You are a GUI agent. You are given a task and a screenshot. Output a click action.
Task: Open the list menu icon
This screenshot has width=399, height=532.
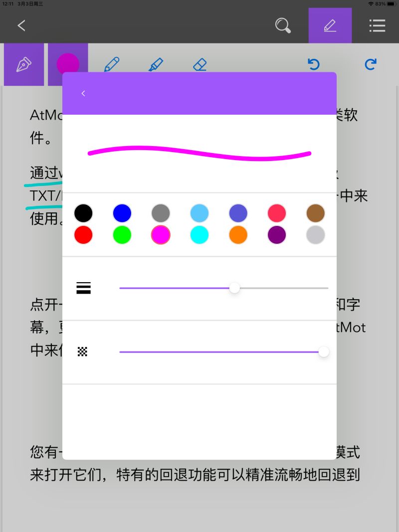[377, 25]
